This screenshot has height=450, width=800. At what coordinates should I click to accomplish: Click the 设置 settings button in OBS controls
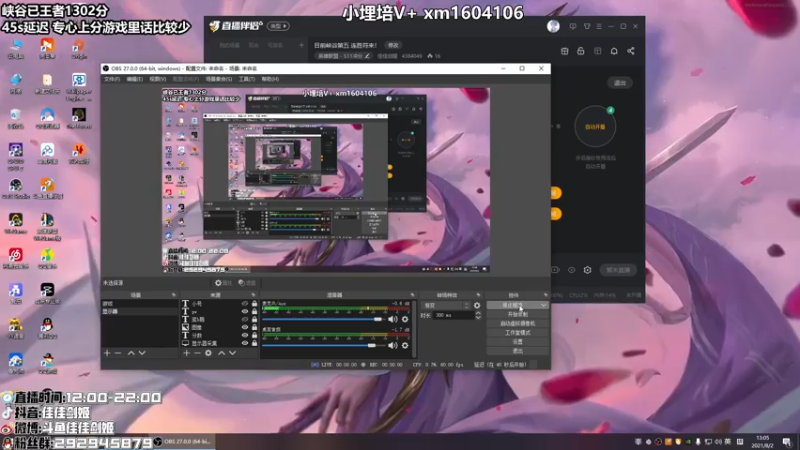517,342
